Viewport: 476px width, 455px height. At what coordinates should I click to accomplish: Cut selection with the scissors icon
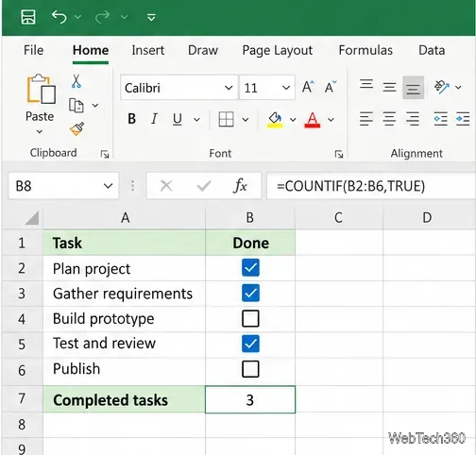click(76, 81)
